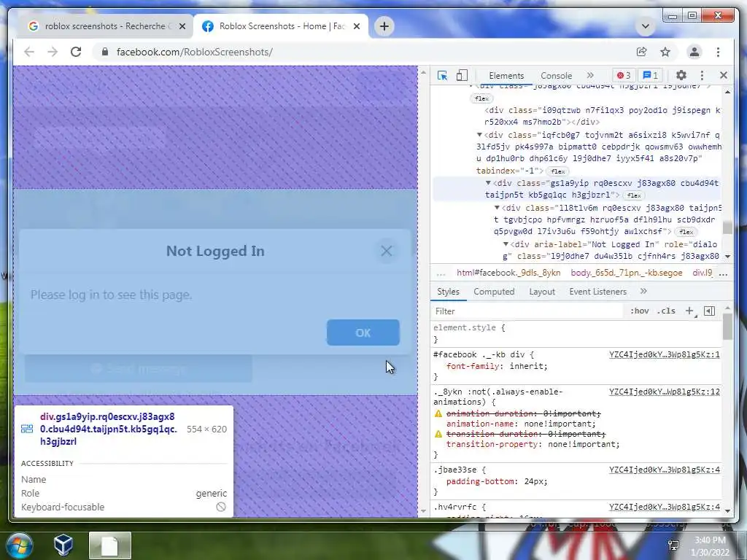
Task: Close the Not Logged In dialog
Action: 387,251
